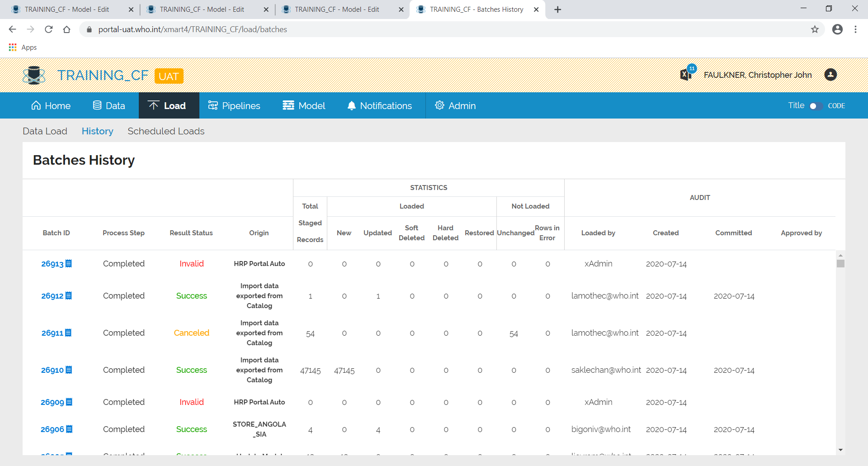868x466 pixels.
Task: Open Chrome account profile icon
Action: [x=837, y=29]
